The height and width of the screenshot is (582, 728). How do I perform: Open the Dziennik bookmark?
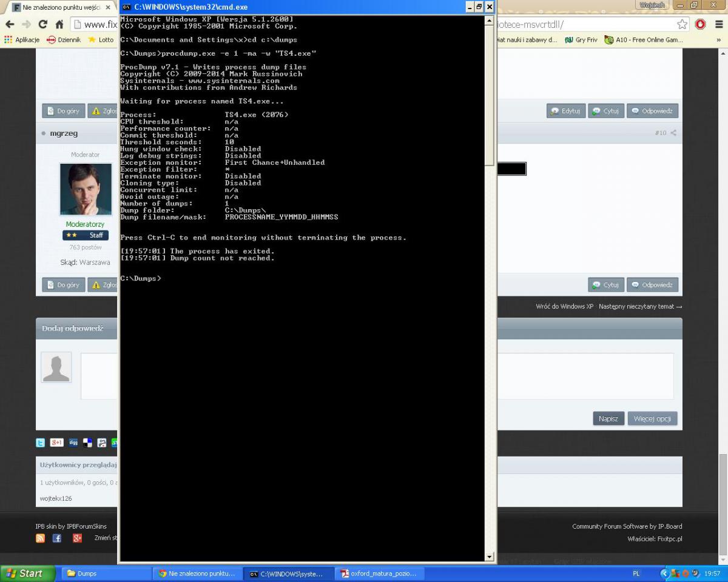tap(64, 40)
